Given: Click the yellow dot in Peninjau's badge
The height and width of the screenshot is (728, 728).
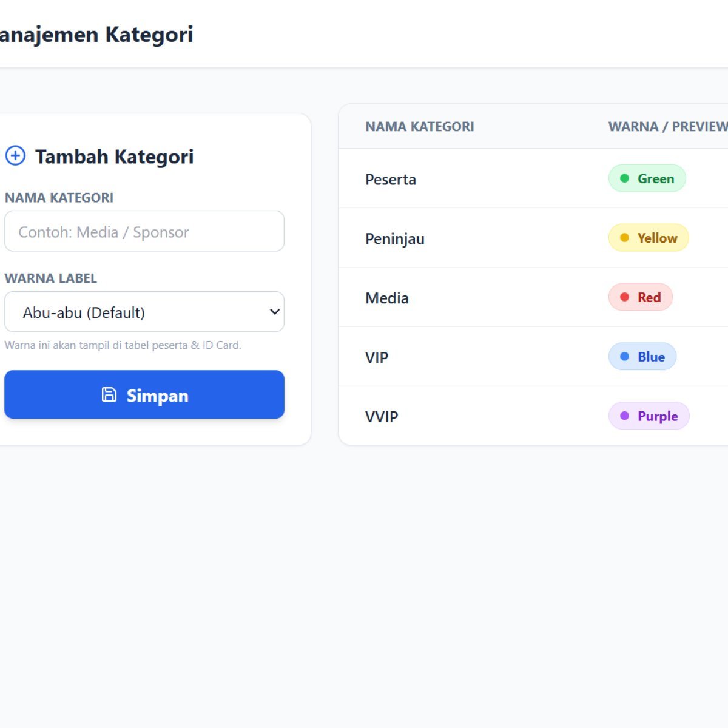Looking at the screenshot, I should point(624,238).
